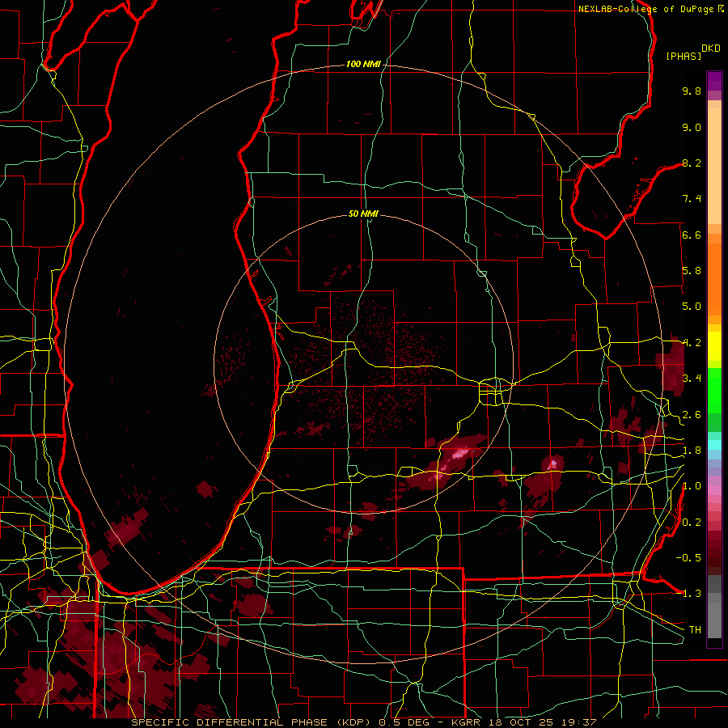Click the 7.4 scale value
This screenshot has width=728, height=728.
(x=692, y=199)
